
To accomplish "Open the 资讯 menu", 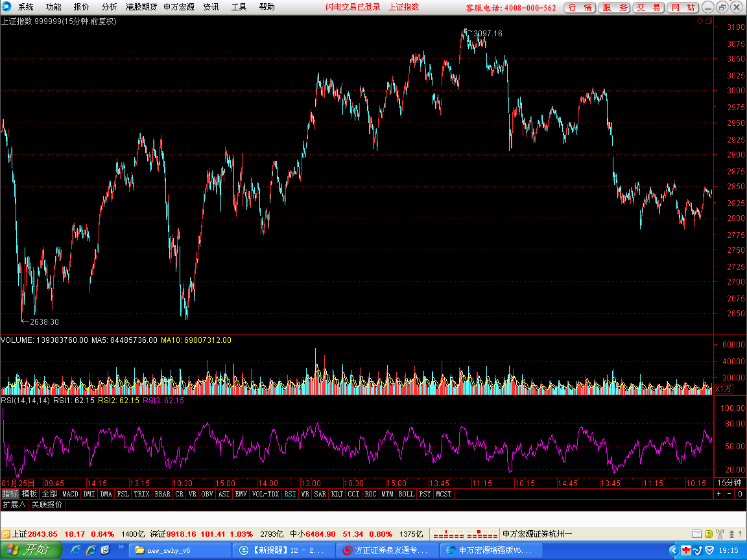I will tap(211, 6).
